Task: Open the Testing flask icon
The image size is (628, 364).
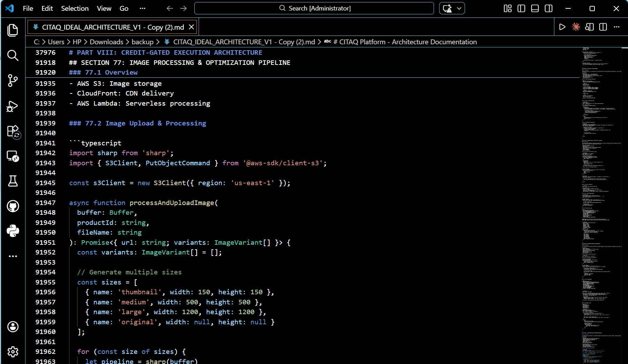Action: tap(13, 181)
